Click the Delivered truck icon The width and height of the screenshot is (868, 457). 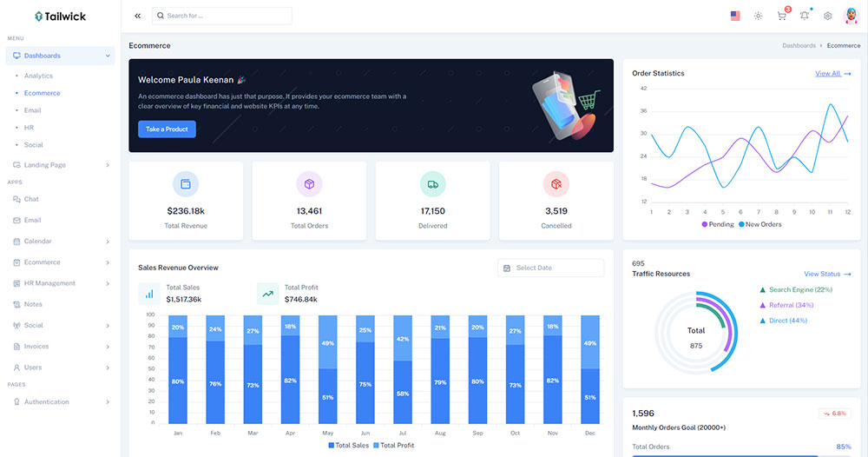[x=432, y=184]
